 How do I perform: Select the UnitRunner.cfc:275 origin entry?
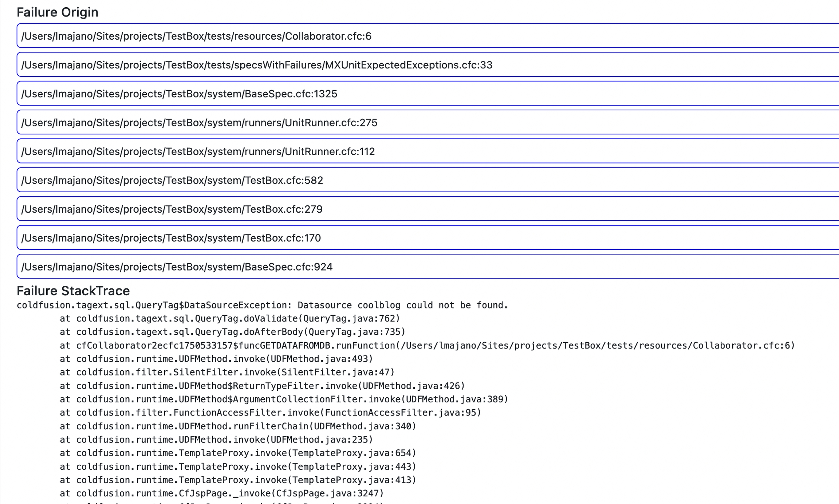click(199, 123)
